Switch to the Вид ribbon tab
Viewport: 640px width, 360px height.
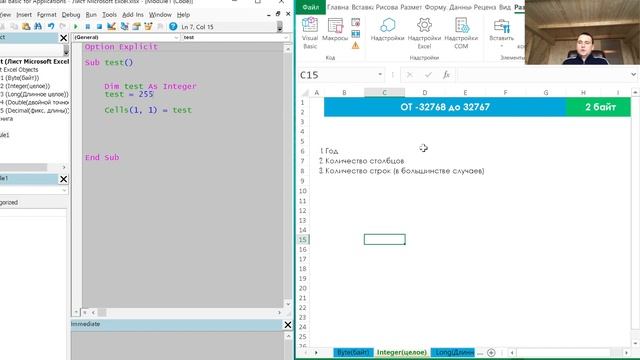click(504, 7)
